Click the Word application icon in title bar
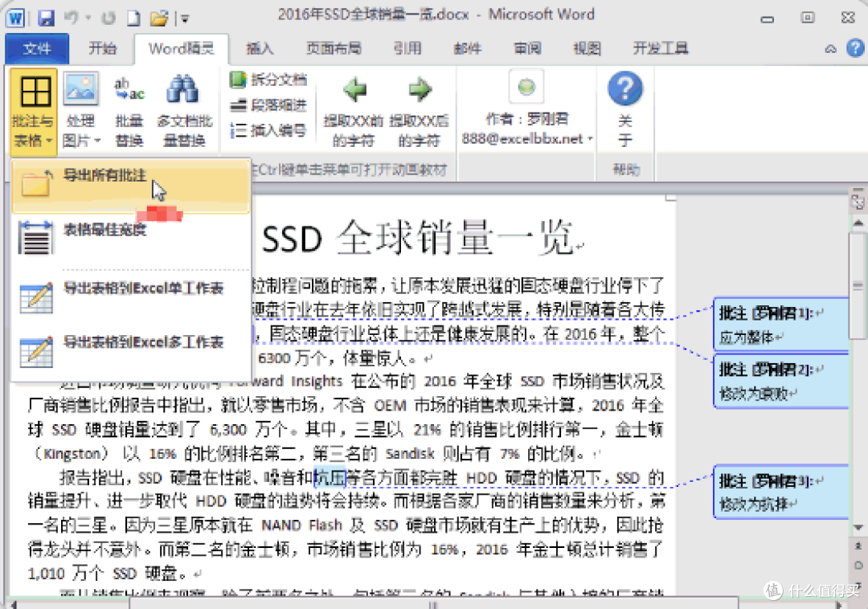The height and width of the screenshot is (609, 868). pyautogui.click(x=15, y=18)
